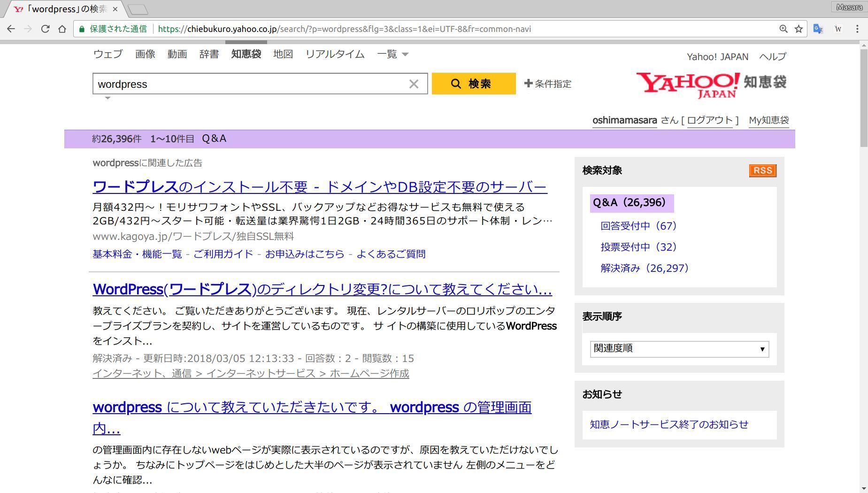Screen dimensions: 868x493
Task: Click the oshimamasara username link
Action: [x=624, y=120]
